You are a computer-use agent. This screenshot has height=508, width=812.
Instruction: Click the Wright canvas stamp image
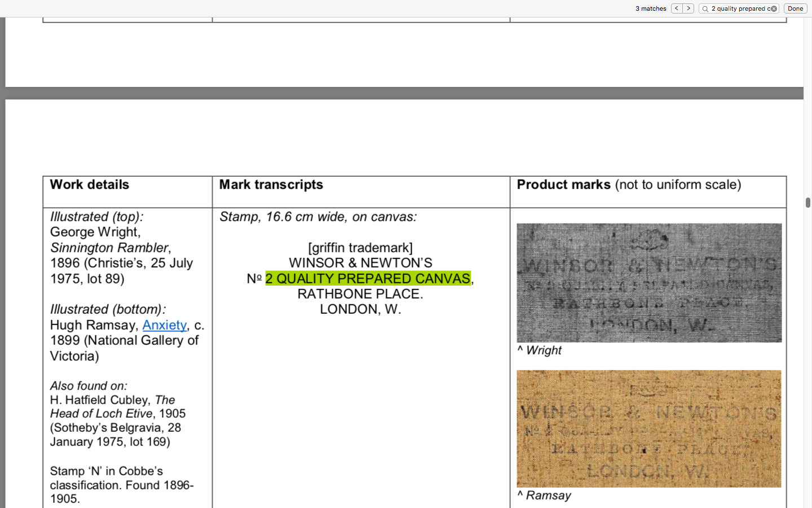point(649,283)
